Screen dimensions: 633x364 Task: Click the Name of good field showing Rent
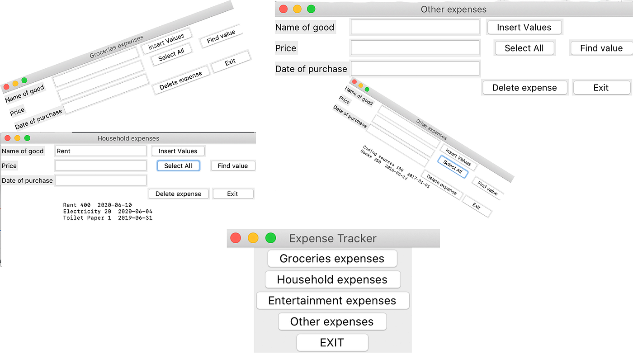[x=100, y=151]
